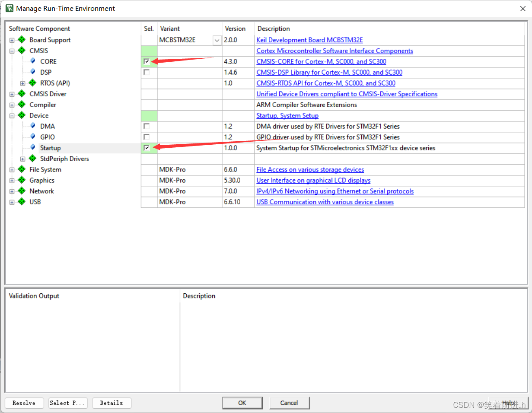Expand the USB tree node
This screenshot has width=532, height=413.
(12, 202)
